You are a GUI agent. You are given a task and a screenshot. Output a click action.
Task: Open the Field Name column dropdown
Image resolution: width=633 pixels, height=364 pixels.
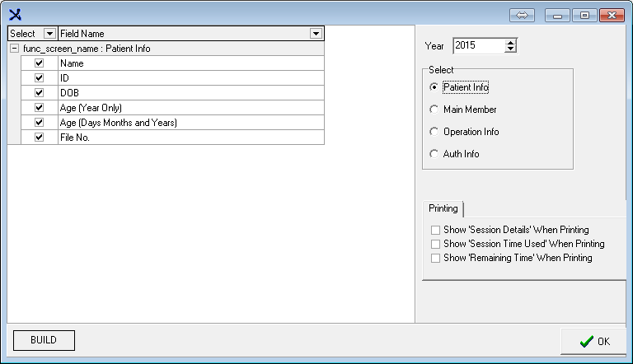[x=316, y=34]
